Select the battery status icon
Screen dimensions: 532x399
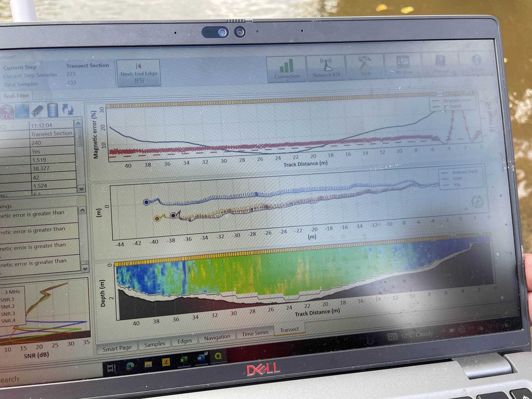pyautogui.click(x=53, y=110)
